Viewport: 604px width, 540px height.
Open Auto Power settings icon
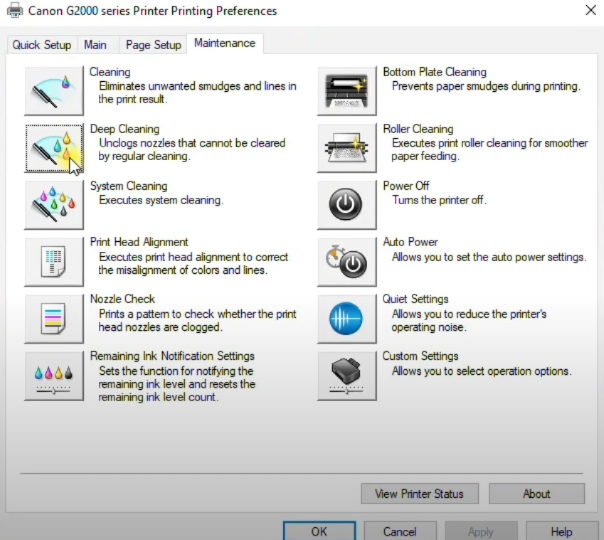pos(347,262)
